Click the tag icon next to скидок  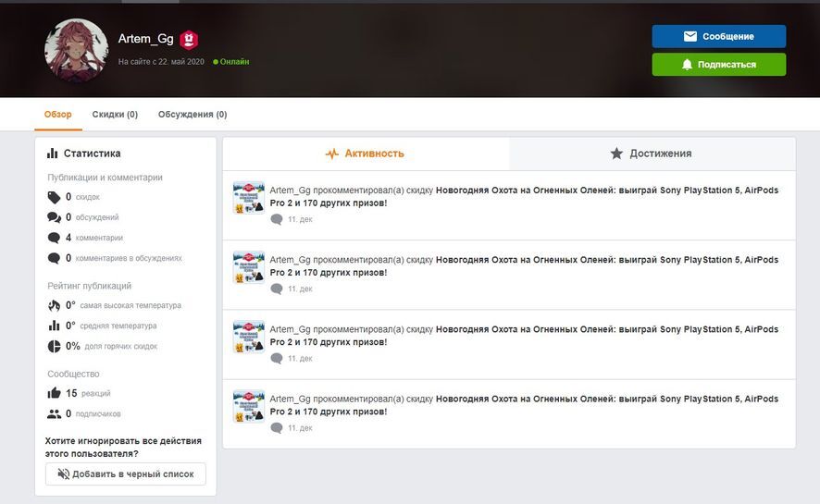click(x=54, y=197)
